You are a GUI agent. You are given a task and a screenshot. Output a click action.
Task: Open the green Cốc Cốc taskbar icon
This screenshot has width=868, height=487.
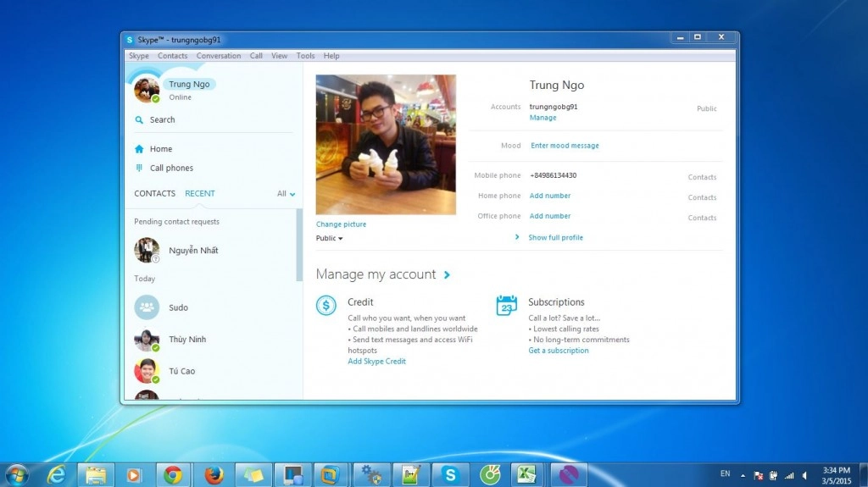[x=490, y=475]
